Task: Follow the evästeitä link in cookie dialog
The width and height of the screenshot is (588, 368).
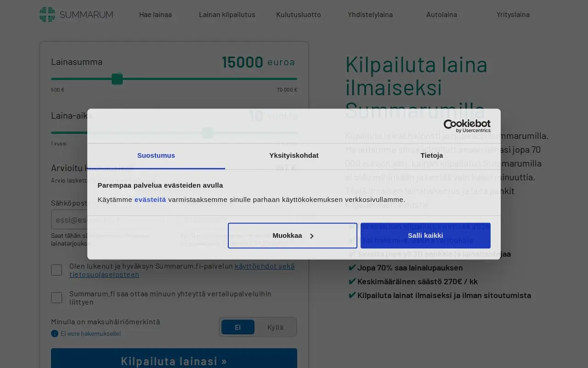Action: coord(150,200)
